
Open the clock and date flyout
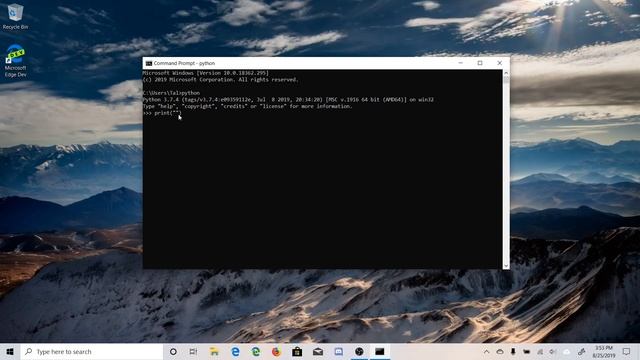(604, 351)
